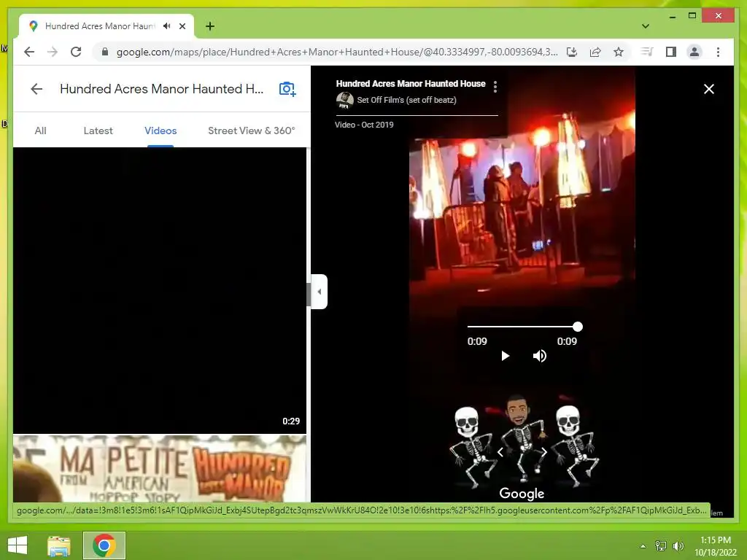
Task: Click the Chrome taskbar icon
Action: (104, 545)
